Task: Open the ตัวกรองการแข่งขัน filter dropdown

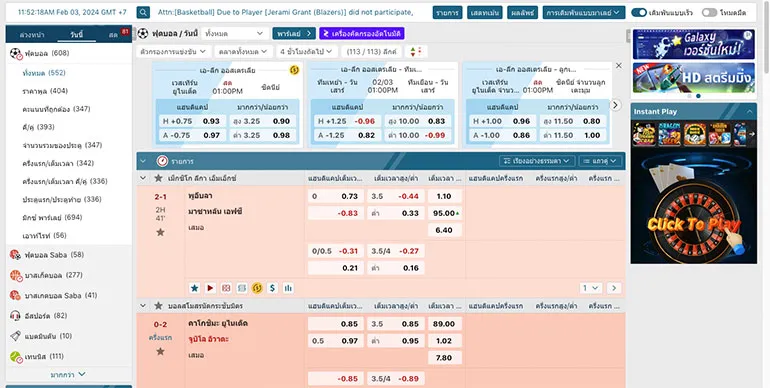Action: tap(174, 52)
